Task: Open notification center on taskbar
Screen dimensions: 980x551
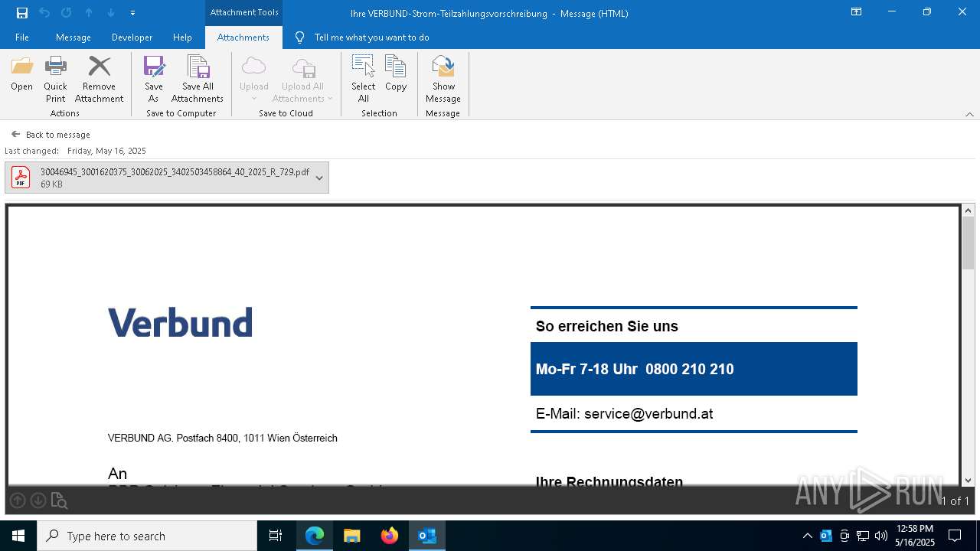Action: 955,536
